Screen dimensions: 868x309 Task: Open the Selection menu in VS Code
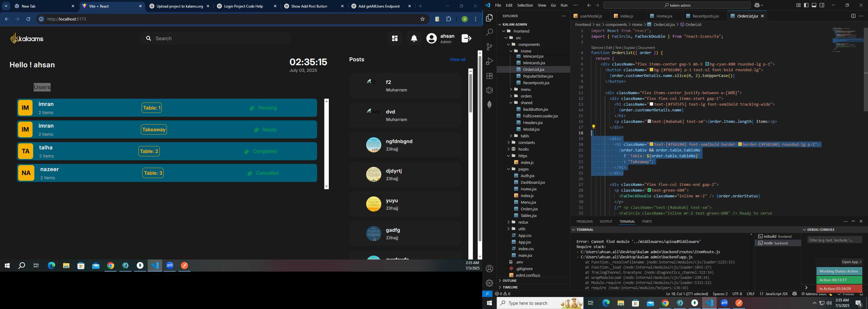(525, 5)
